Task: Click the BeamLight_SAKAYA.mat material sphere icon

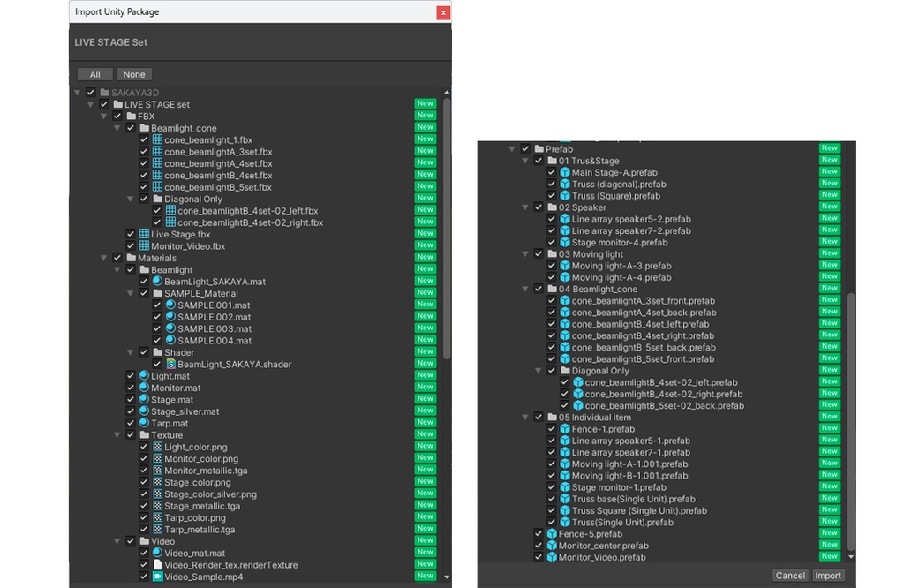Action: pos(157,282)
